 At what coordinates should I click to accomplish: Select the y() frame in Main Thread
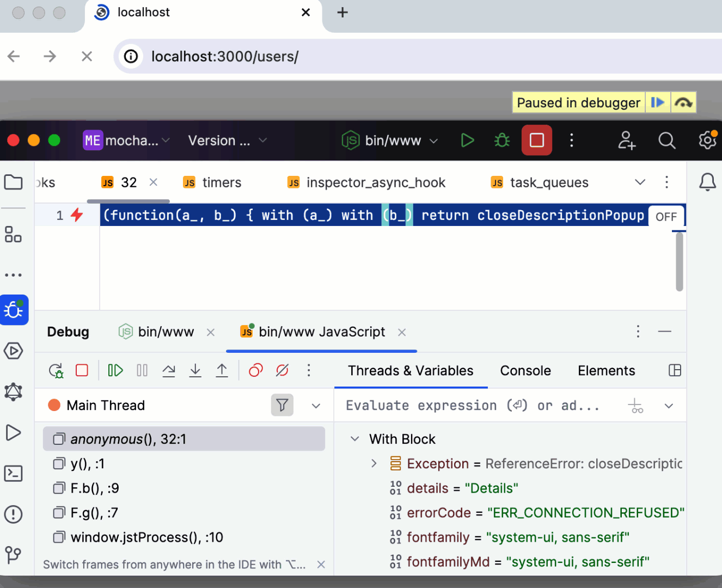87,463
